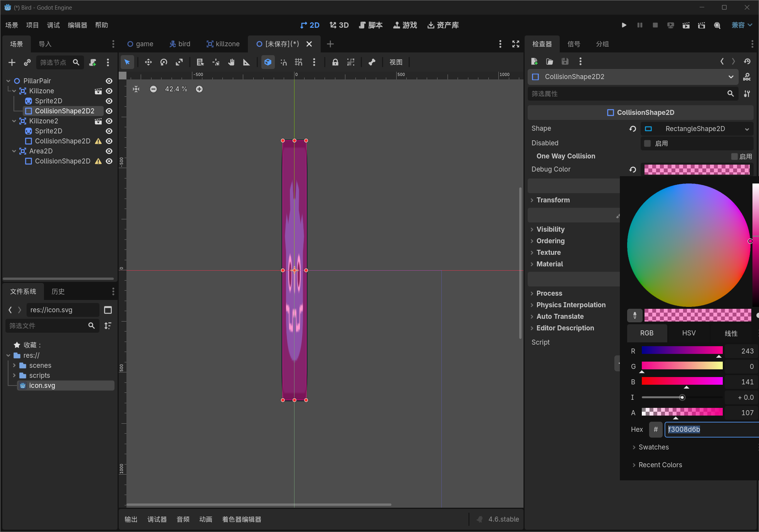
Task: Open the 着色器编辑器 panel
Action: pyautogui.click(x=242, y=519)
